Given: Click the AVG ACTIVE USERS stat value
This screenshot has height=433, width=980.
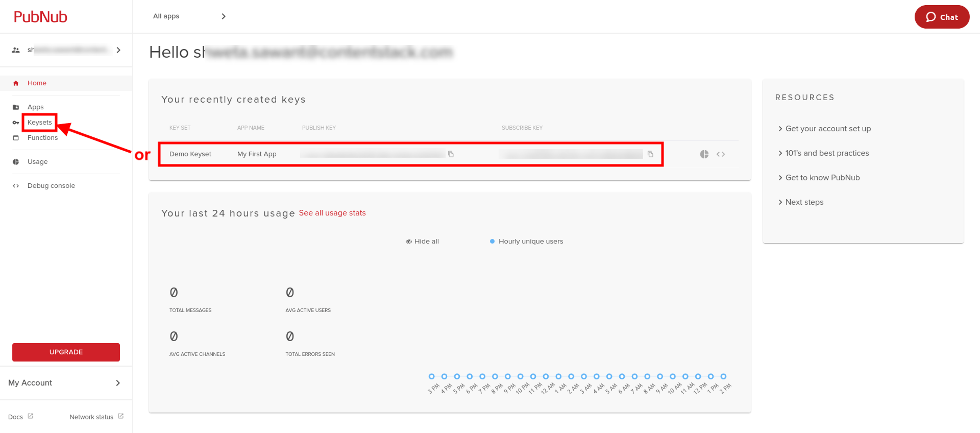Looking at the screenshot, I should 289,292.
